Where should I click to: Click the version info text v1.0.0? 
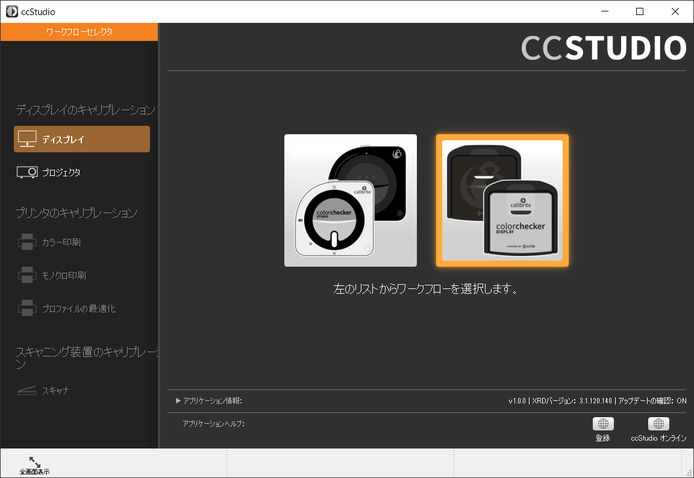click(517, 401)
